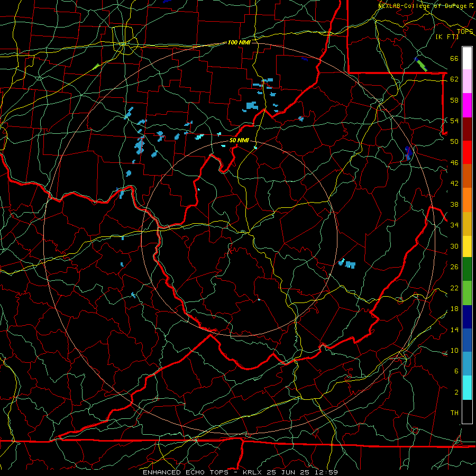
Task: Click the legend value 22
Action: coord(454,288)
